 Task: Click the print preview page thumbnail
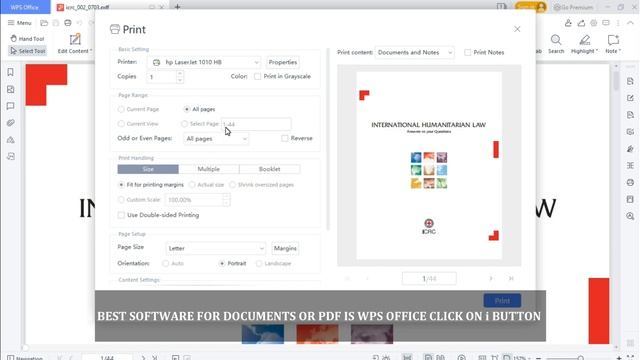coord(429,166)
